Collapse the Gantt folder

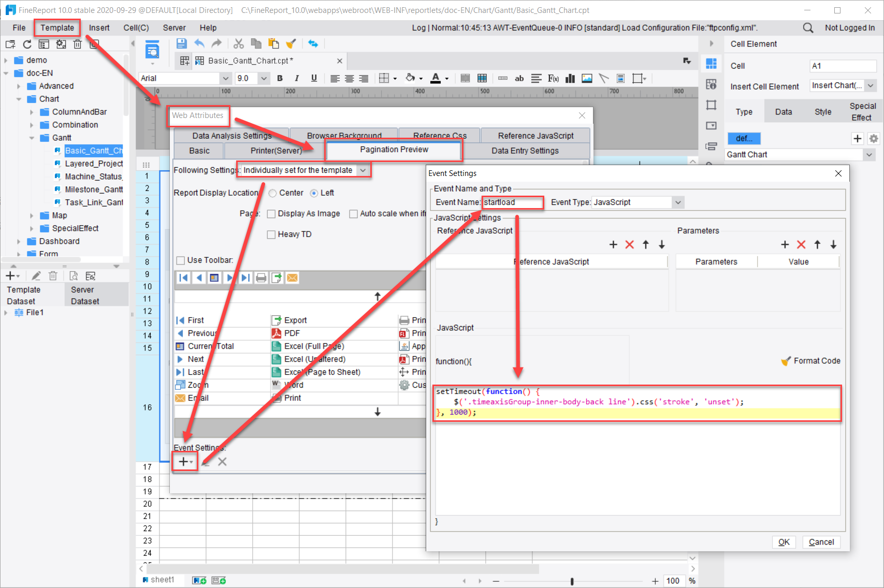point(32,138)
